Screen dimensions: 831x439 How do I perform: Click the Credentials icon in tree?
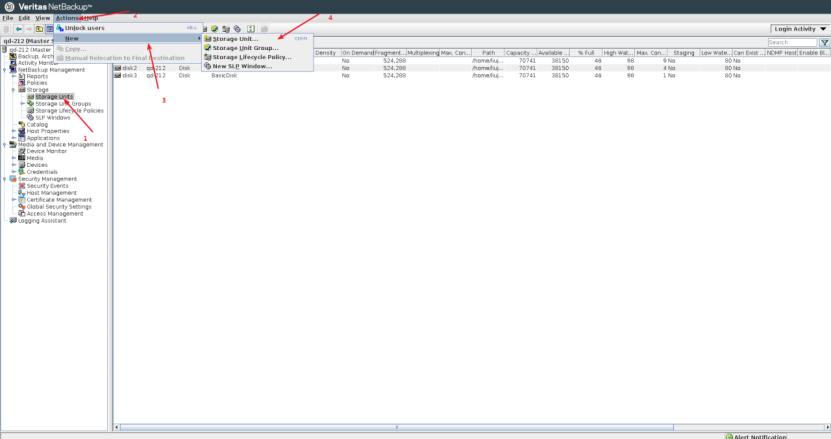(x=22, y=172)
